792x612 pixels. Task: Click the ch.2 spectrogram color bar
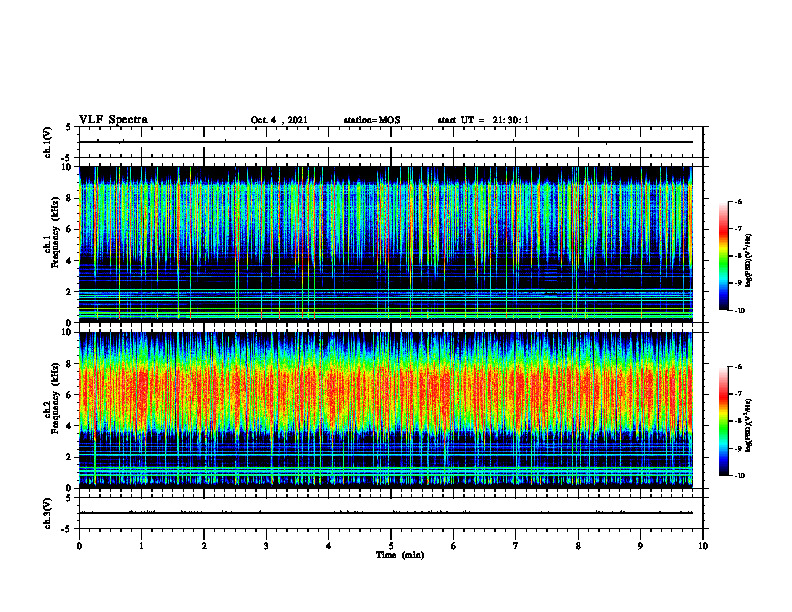723,421
